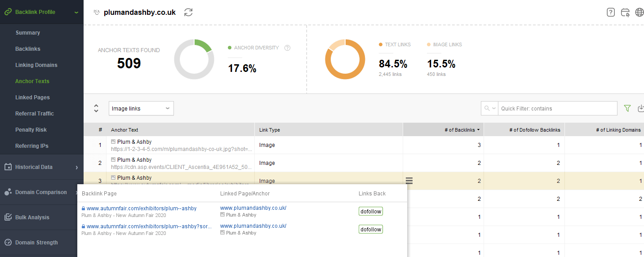Click the collapse/expand arrows by filter
644x257 pixels.
coord(96,108)
